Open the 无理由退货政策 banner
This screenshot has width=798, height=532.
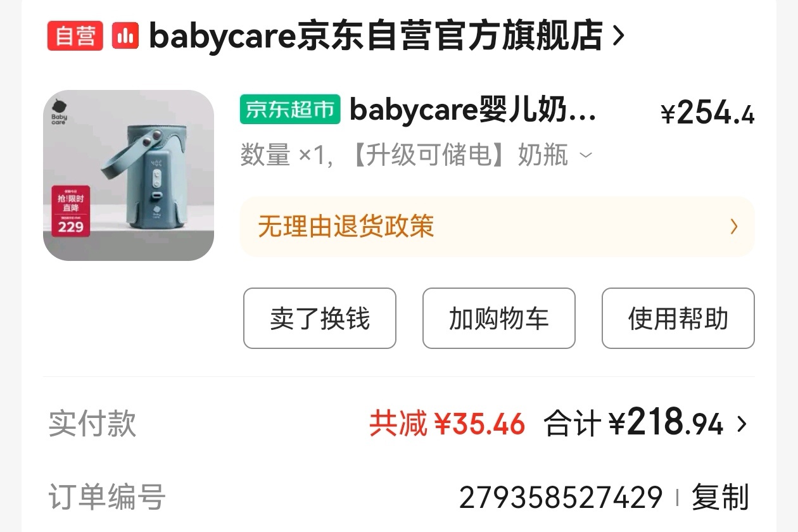497,227
